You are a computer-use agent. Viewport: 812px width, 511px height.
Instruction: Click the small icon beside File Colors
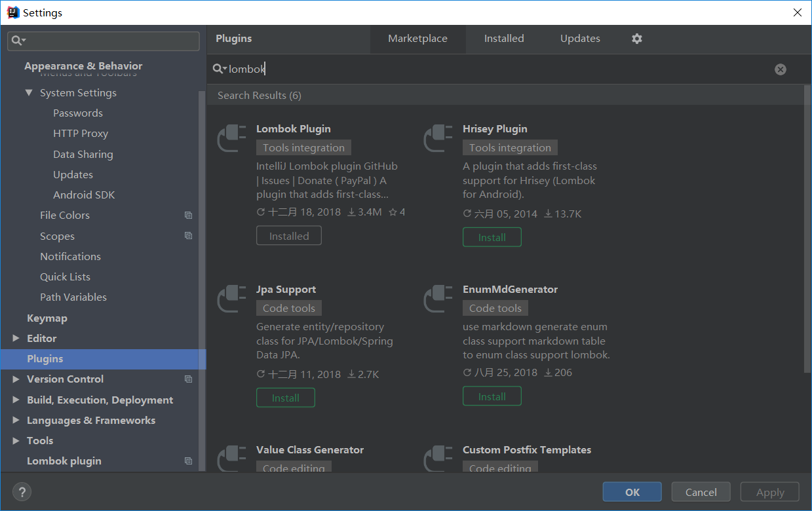click(x=188, y=215)
